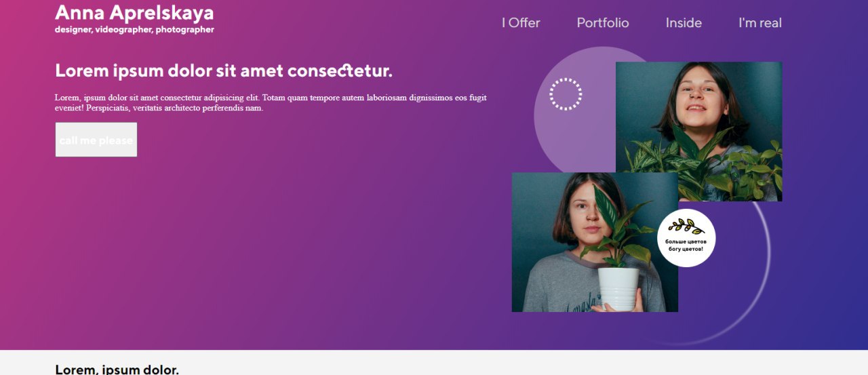868x375 pixels.
Task: Select the "I'm real" nav link
Action: [760, 23]
